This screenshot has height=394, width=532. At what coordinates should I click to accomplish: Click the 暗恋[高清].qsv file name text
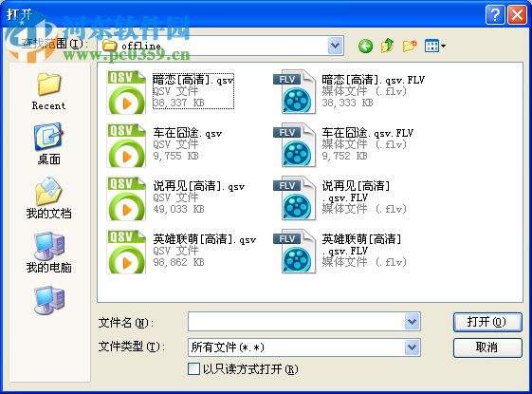[x=193, y=80]
